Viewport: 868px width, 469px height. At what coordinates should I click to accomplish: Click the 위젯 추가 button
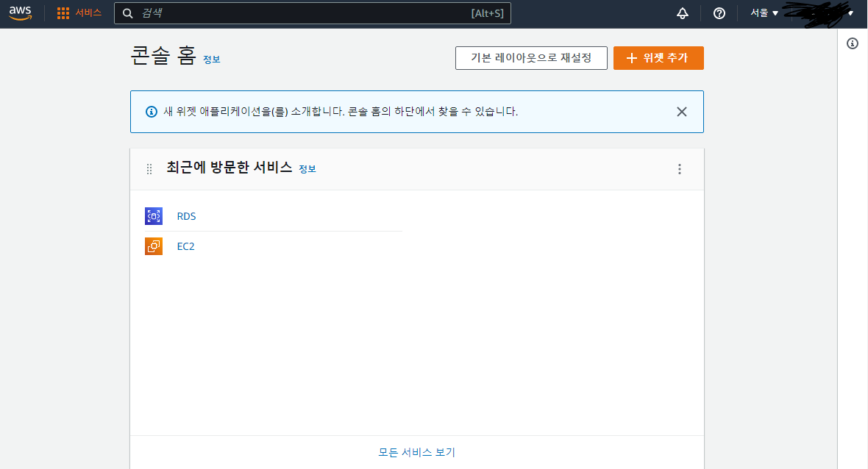pyautogui.click(x=658, y=58)
